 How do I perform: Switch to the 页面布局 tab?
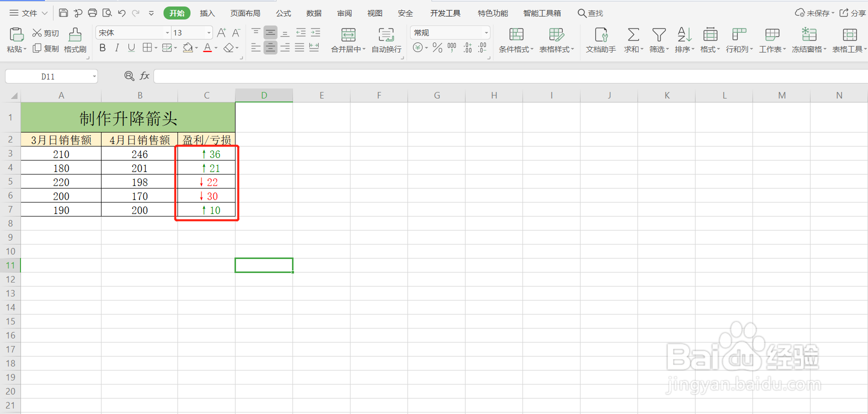pyautogui.click(x=245, y=13)
